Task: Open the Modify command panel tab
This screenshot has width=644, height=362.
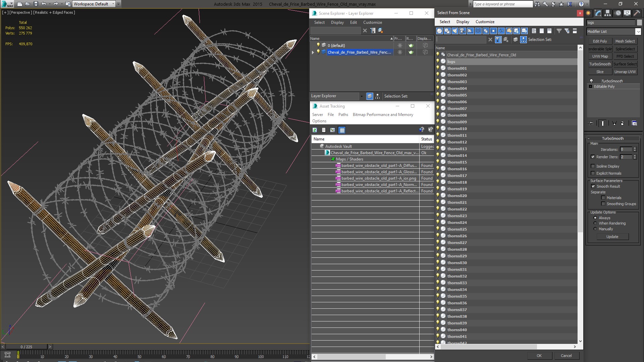Action: click(598, 13)
